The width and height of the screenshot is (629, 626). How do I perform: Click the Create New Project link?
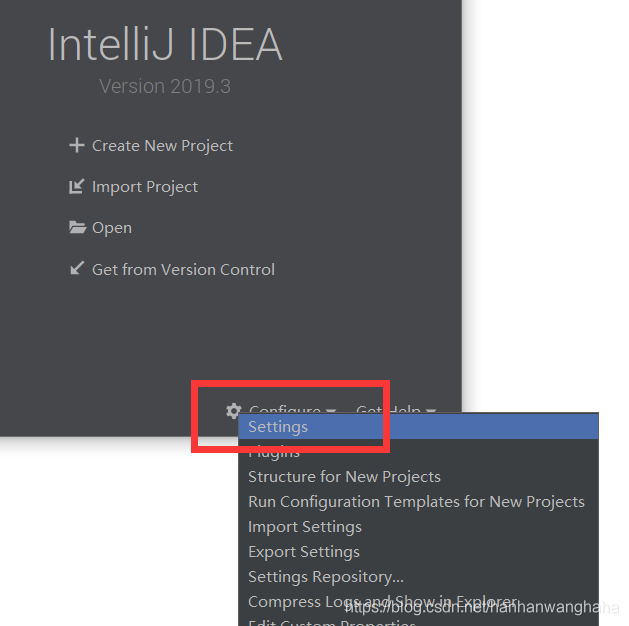[162, 146]
